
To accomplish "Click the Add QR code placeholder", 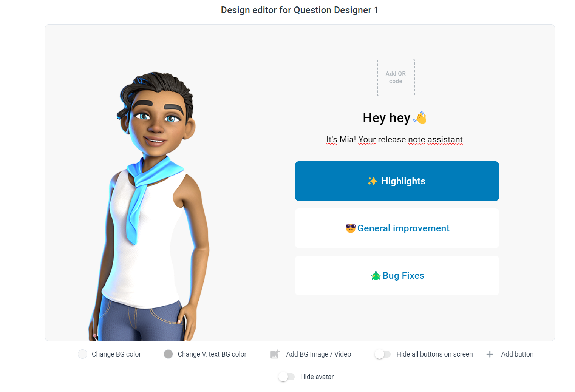I will pyautogui.click(x=396, y=77).
